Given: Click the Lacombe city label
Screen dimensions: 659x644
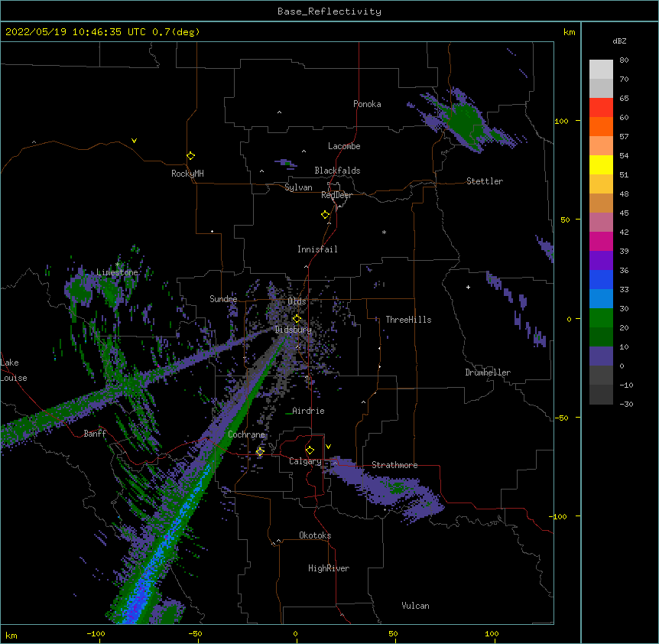Looking at the screenshot, I should [344, 146].
